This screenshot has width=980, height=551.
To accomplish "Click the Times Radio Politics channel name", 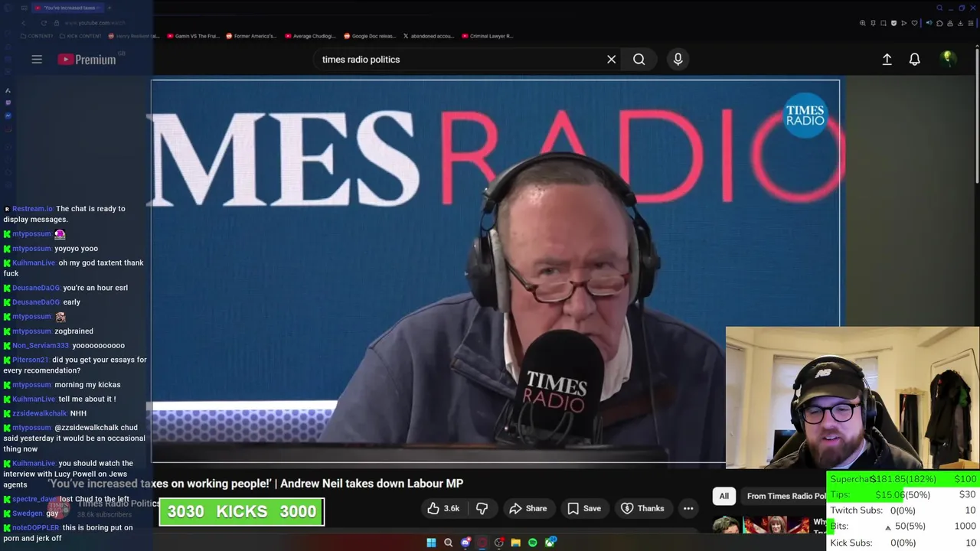I will (x=119, y=503).
